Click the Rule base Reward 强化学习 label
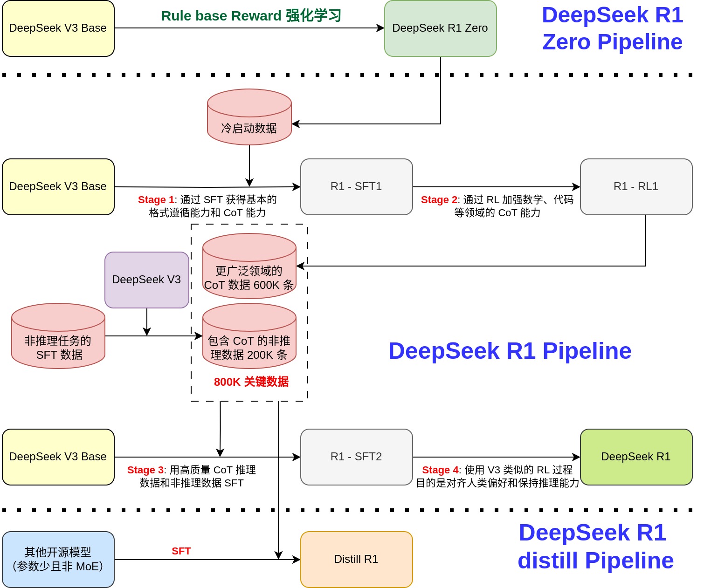Screen dimensions: 704x588 point(251,16)
